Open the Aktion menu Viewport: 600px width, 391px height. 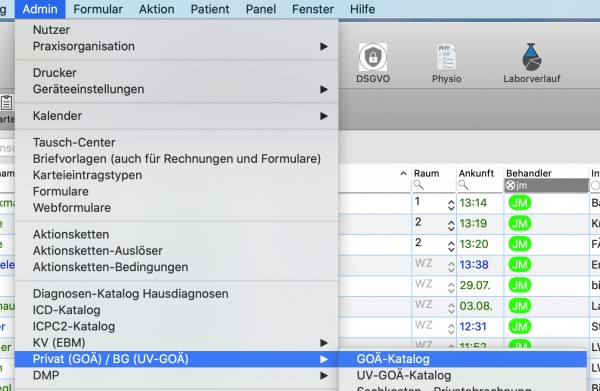pos(157,9)
